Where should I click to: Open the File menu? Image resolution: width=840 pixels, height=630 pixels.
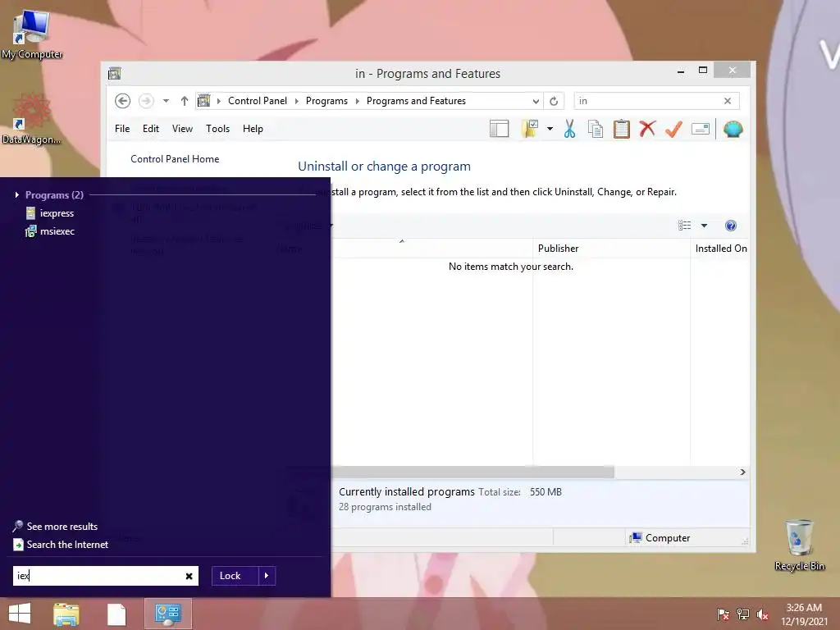pyautogui.click(x=122, y=129)
